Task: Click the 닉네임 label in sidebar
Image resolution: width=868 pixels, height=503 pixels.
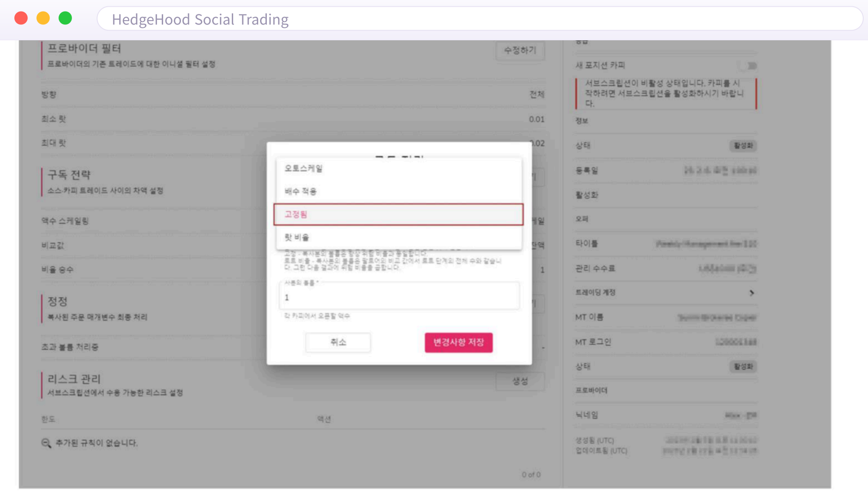Action: point(587,415)
